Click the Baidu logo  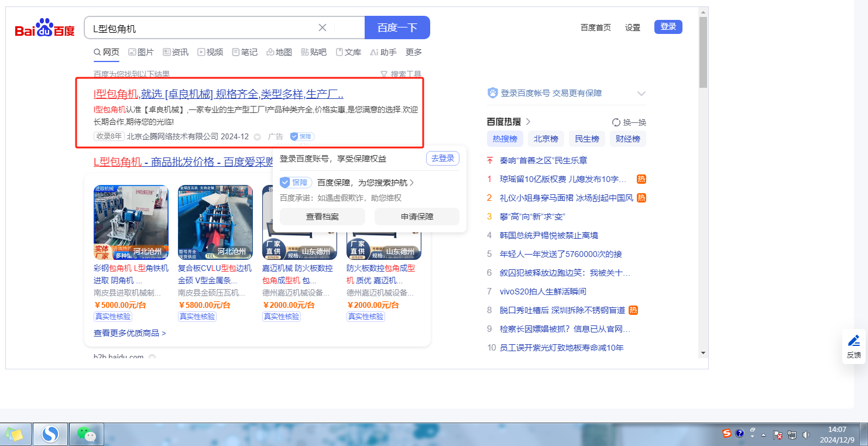coord(44,28)
